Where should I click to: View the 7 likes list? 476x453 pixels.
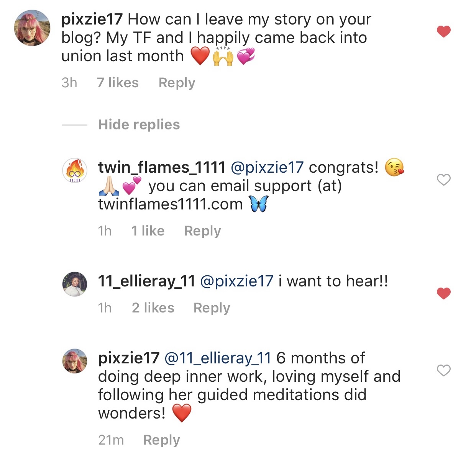pyautogui.click(x=118, y=83)
